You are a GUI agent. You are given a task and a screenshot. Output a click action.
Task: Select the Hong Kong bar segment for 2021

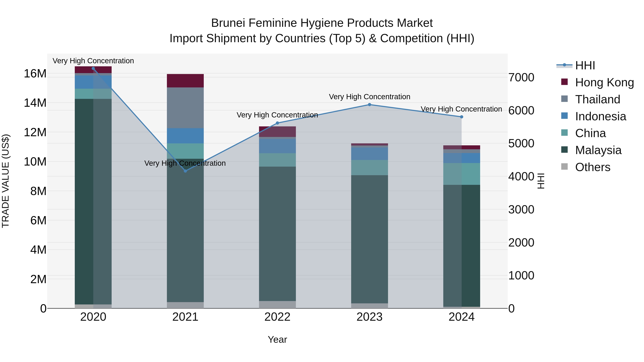[185, 81]
